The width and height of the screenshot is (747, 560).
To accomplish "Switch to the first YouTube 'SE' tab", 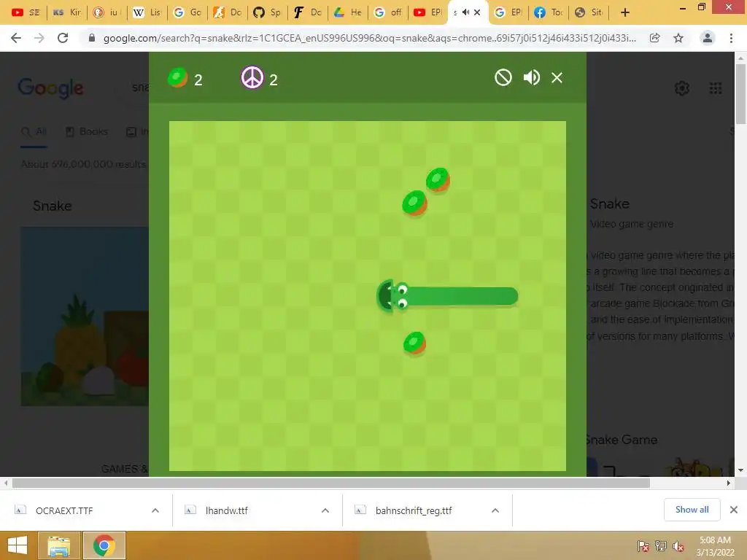I will [x=26, y=12].
